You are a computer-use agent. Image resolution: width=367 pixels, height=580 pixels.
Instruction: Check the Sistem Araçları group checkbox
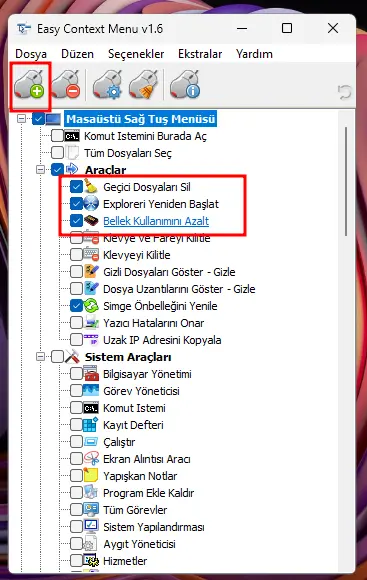[57, 357]
